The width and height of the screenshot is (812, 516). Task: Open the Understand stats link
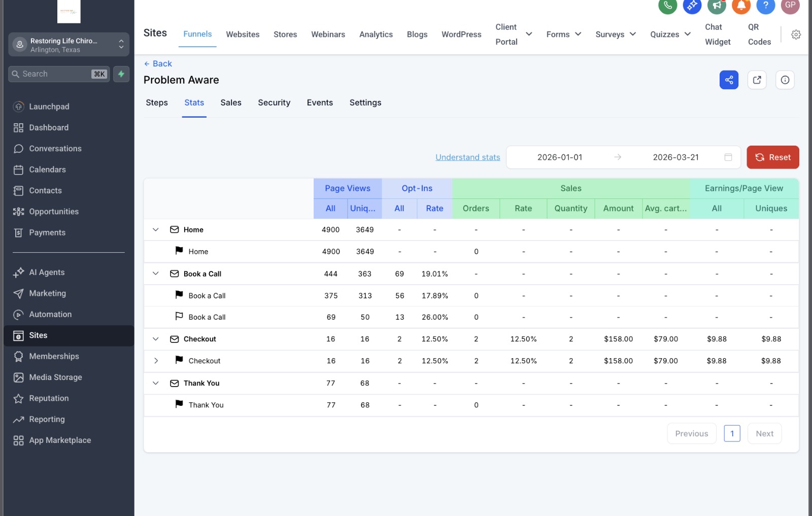coord(467,157)
